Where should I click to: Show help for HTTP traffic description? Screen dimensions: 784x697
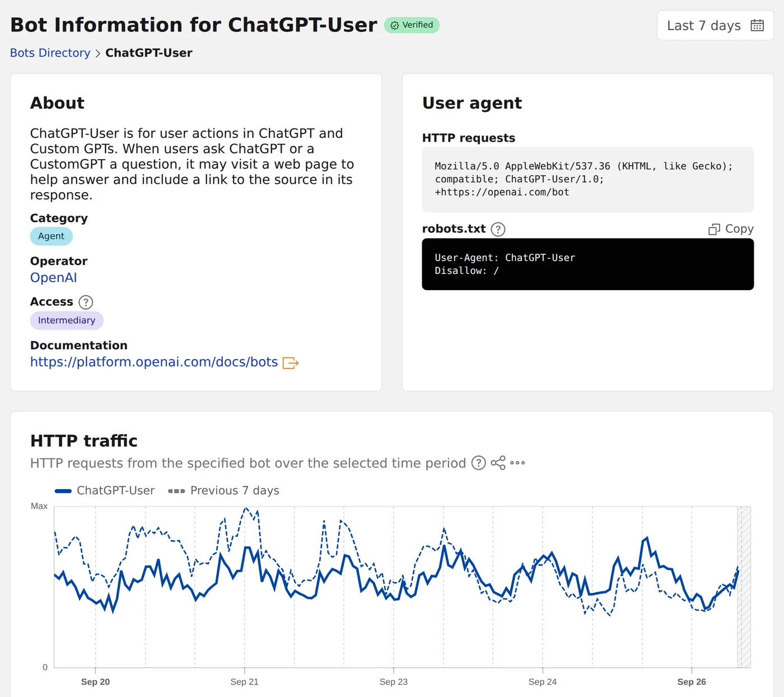(478, 463)
